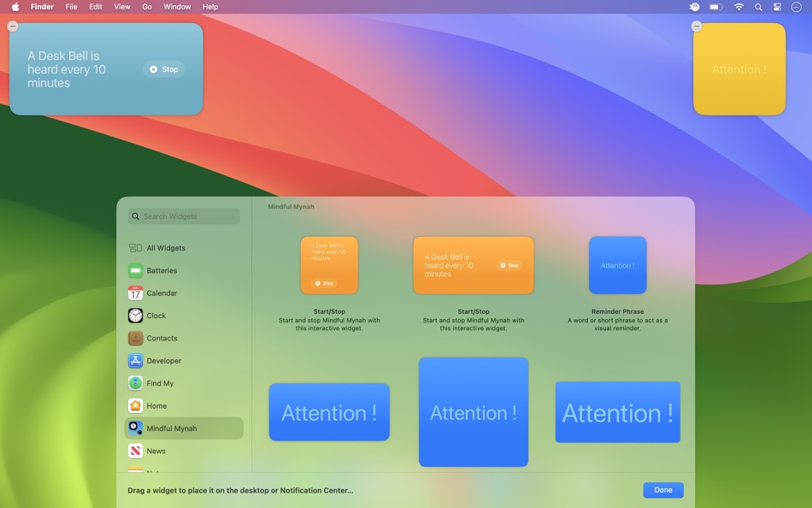Click Done in the widget gallery
This screenshot has height=508, width=812.
(x=663, y=490)
